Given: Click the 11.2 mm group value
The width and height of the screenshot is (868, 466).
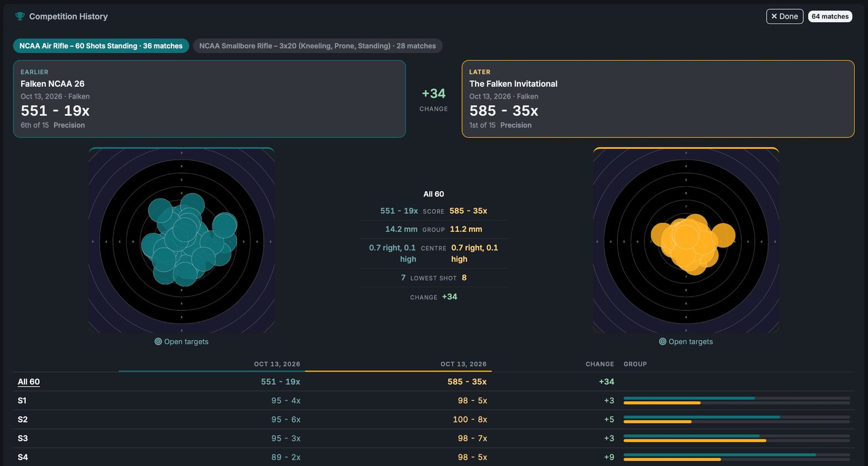Looking at the screenshot, I should pos(466,229).
